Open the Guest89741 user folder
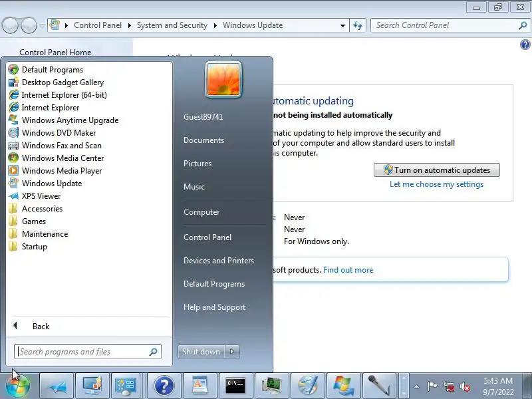This screenshot has height=399, width=532. click(x=203, y=117)
